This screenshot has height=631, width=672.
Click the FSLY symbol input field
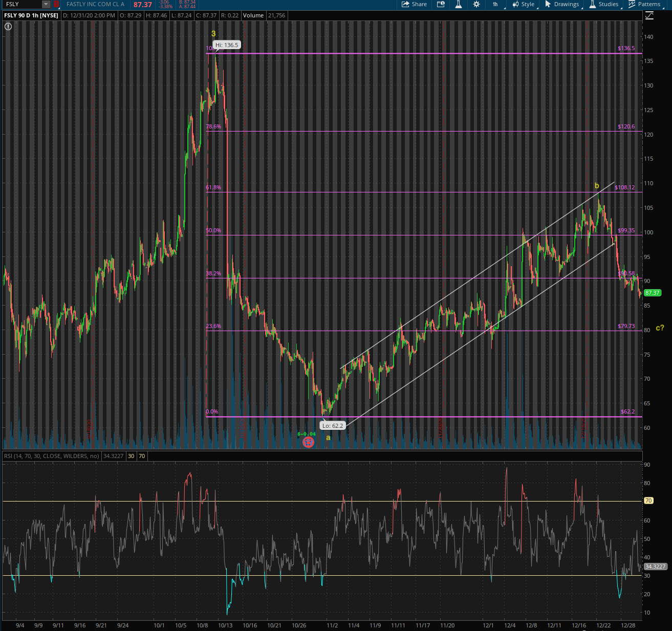click(21, 4)
